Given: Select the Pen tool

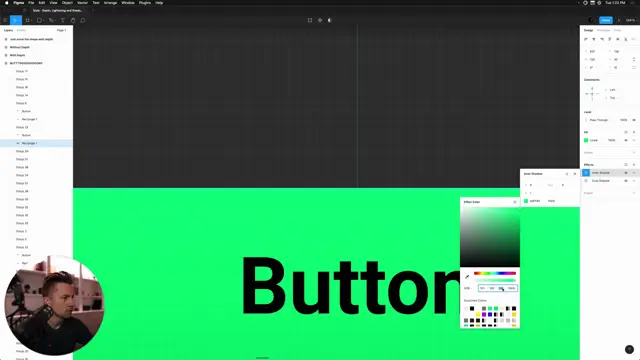Looking at the screenshot, I should coord(51,20).
